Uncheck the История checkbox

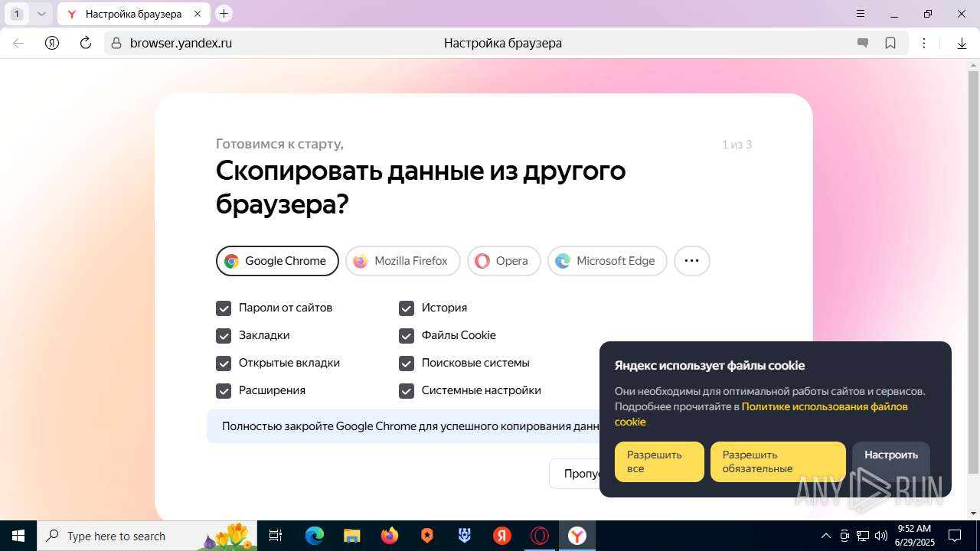pyautogui.click(x=407, y=308)
